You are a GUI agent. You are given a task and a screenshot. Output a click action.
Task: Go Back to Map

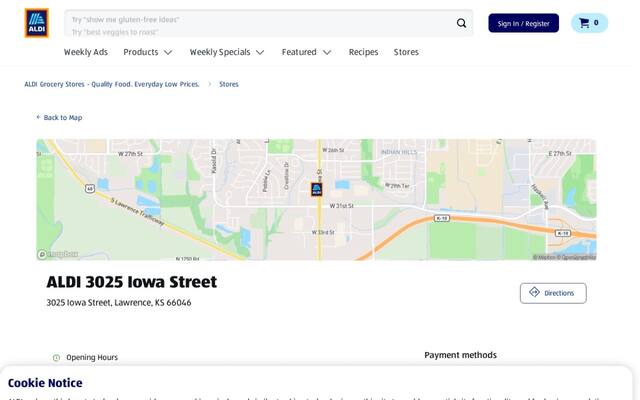[x=59, y=118]
